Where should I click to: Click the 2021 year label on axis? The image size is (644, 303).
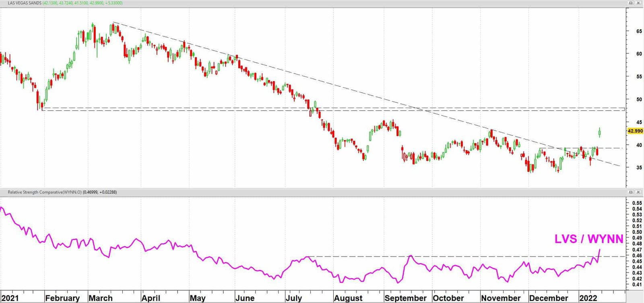tap(10, 298)
